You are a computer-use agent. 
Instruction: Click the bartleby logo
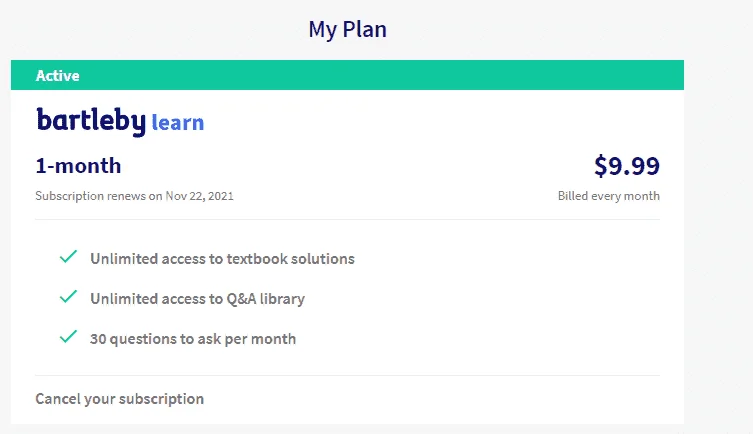[91, 121]
